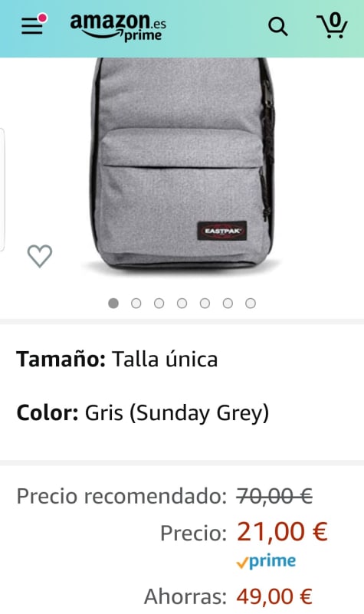Jump to the seventh image carousel dot
Image resolution: width=364 pixels, height=614 pixels.
251,303
